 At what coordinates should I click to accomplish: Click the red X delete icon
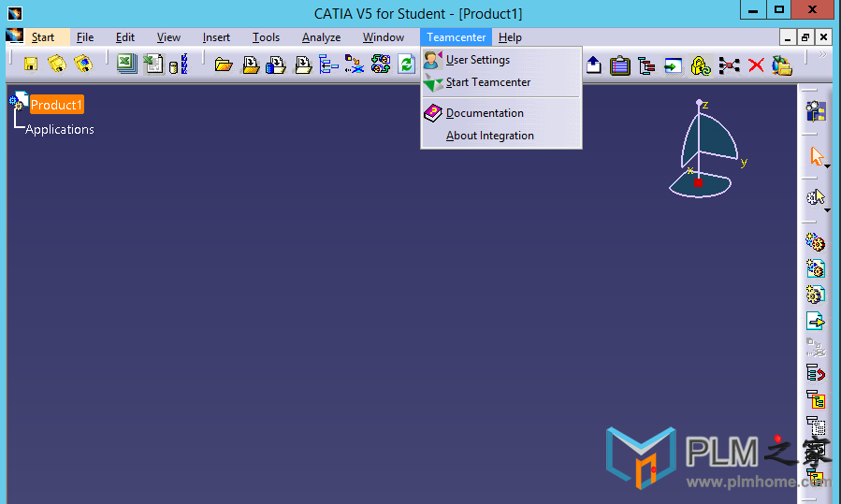click(x=756, y=65)
